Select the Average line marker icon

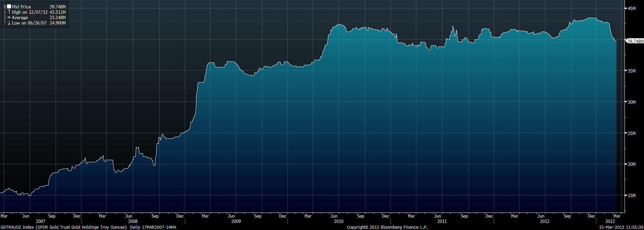tap(9, 17)
